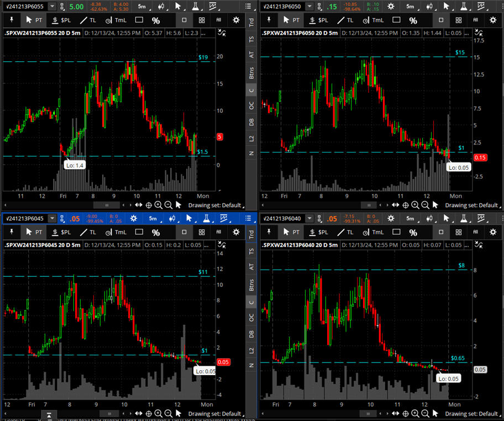Viewport: 504px width, 421px height.
Task: Toggle the pin icon on P6050 drawing toolbar
Action: (x=269, y=20)
